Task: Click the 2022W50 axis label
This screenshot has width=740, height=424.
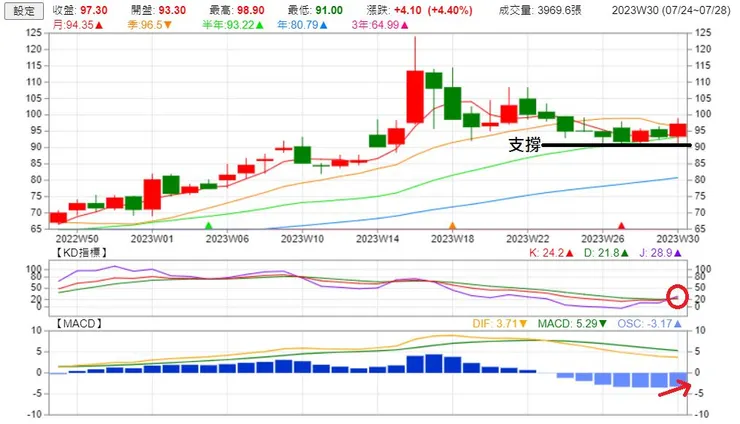Action: pos(77,239)
